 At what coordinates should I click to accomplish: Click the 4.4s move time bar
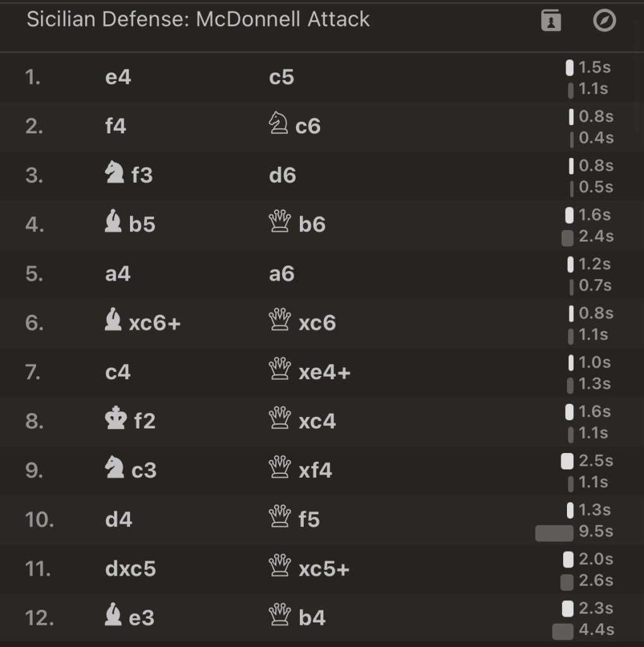coord(563,631)
